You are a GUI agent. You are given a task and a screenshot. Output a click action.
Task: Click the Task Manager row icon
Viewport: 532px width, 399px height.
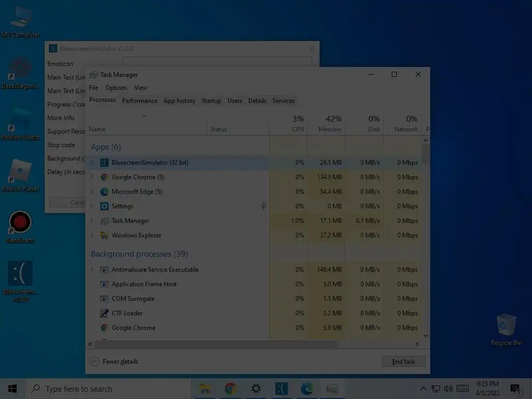[x=104, y=221]
